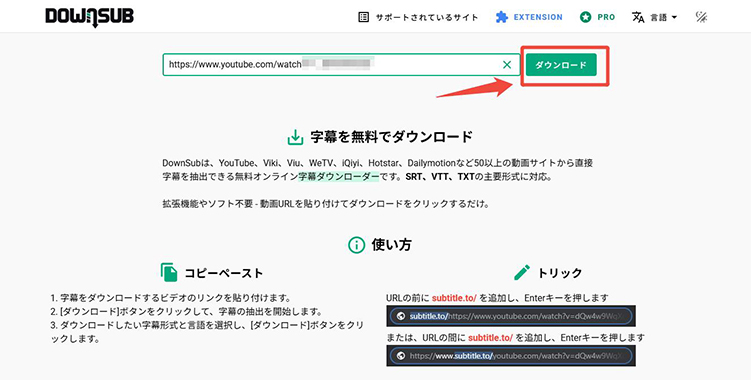Screen dimensions: 751x380
Task: Open サポートされているサイト page
Action: [427, 17]
